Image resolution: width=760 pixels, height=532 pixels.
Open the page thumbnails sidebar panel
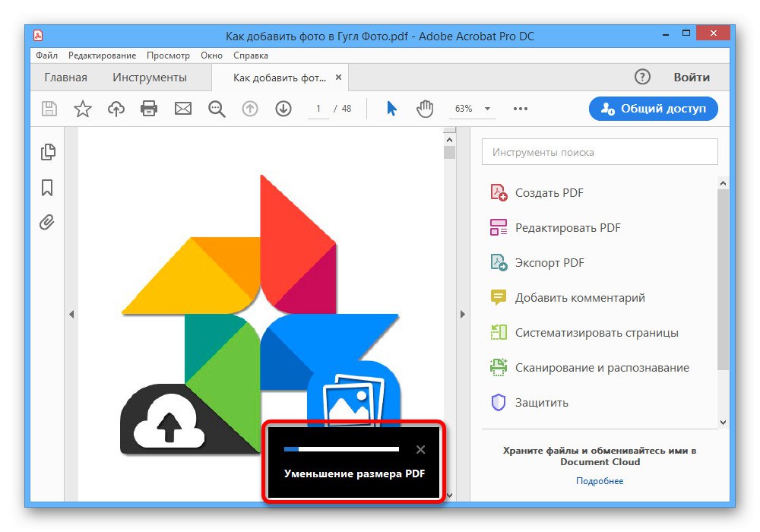point(48,152)
